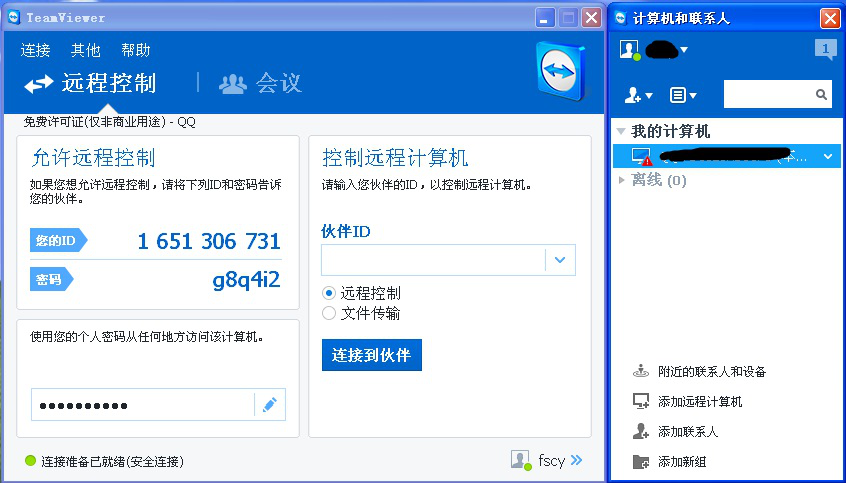
Task: Click the pencil edit icon for personal password
Action: pos(270,405)
